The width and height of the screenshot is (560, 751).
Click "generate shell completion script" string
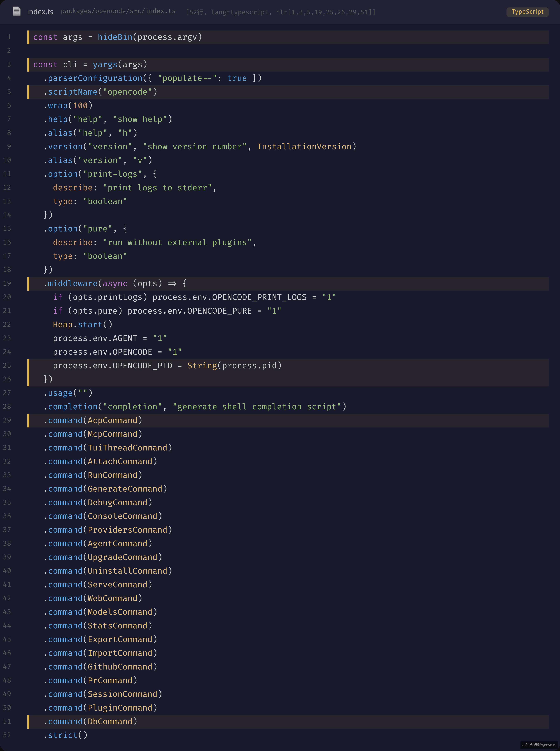pos(257,407)
